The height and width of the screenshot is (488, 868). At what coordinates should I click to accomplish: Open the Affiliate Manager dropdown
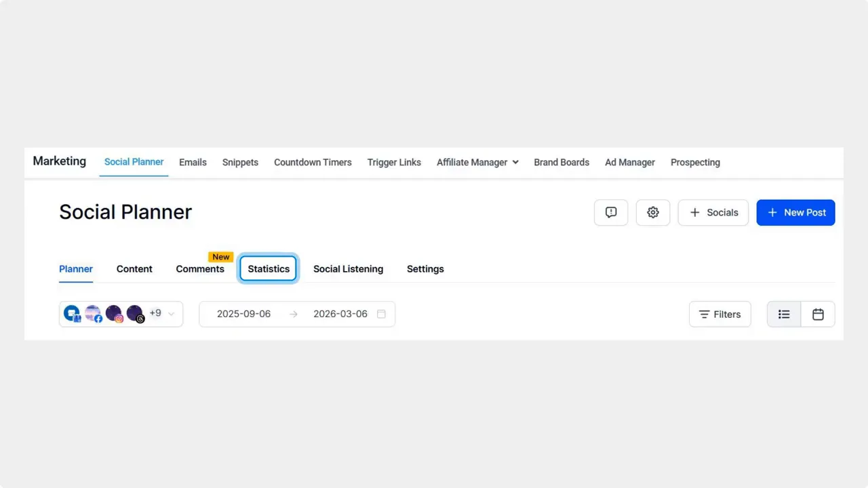477,162
